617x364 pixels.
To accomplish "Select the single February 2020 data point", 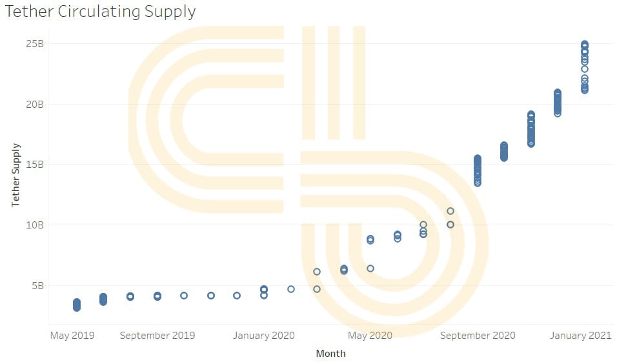I will coord(290,289).
